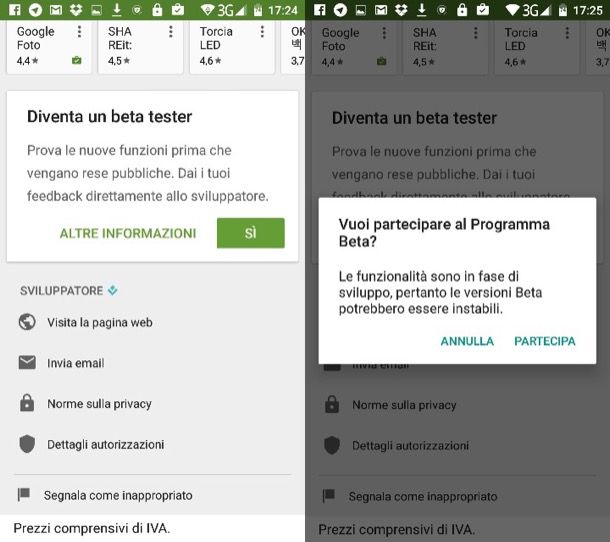Viewport: 610px width, 542px height.
Task: Open dimmed Norme sulla privacy on right screen
Action: 404,405
